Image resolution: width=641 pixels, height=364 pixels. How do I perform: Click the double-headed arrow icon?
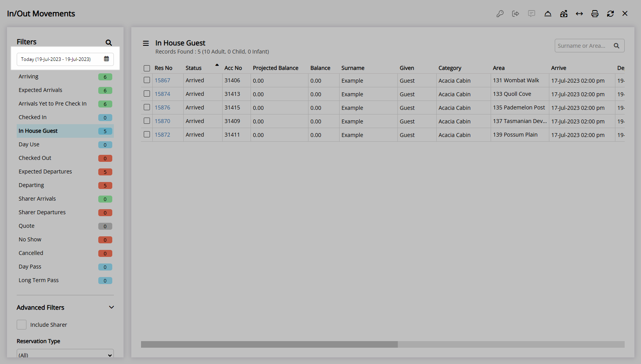579,14
